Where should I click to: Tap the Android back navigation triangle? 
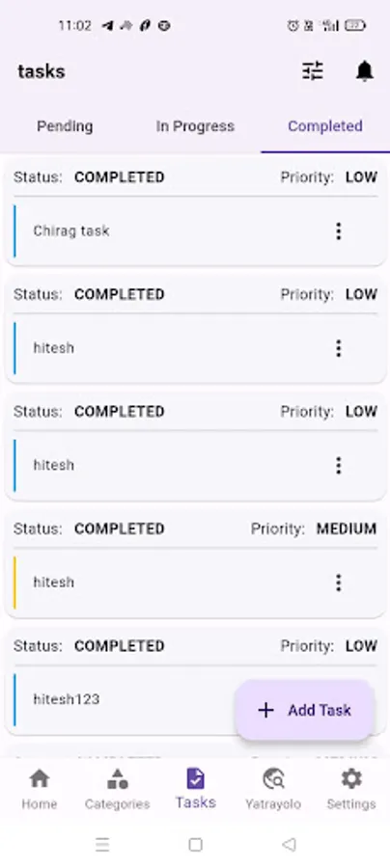289,844
